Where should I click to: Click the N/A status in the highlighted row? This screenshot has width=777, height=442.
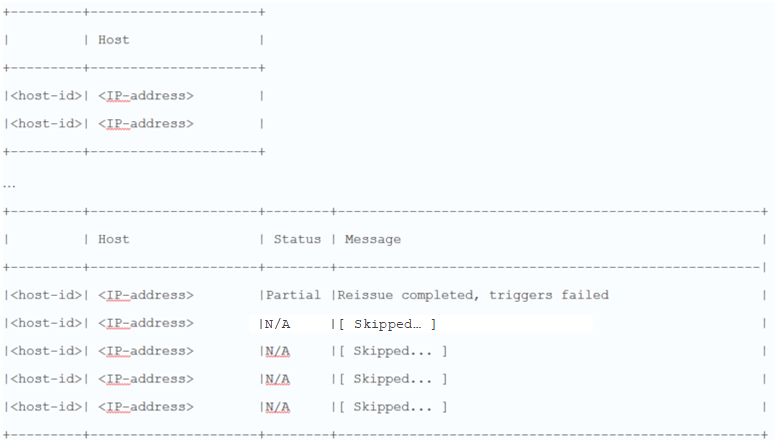pos(278,324)
